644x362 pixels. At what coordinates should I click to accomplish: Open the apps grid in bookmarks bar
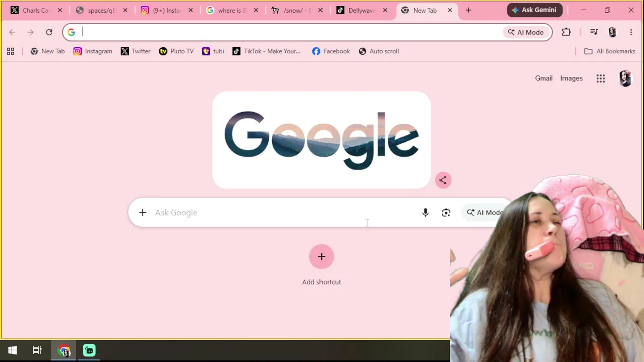tap(10, 51)
